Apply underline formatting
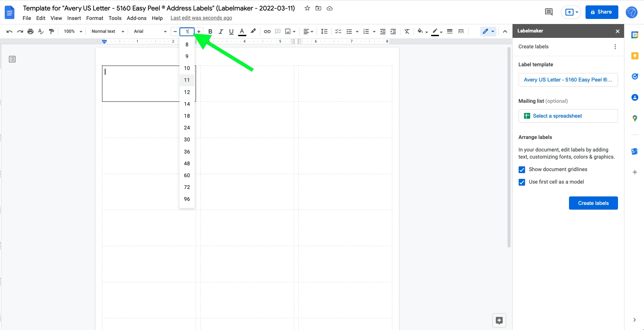 [231, 31]
